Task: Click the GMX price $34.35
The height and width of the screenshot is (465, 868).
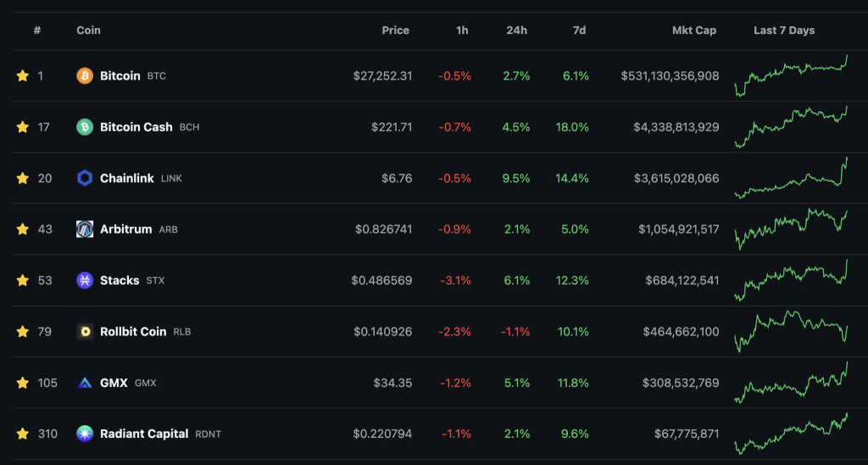Action: tap(393, 383)
